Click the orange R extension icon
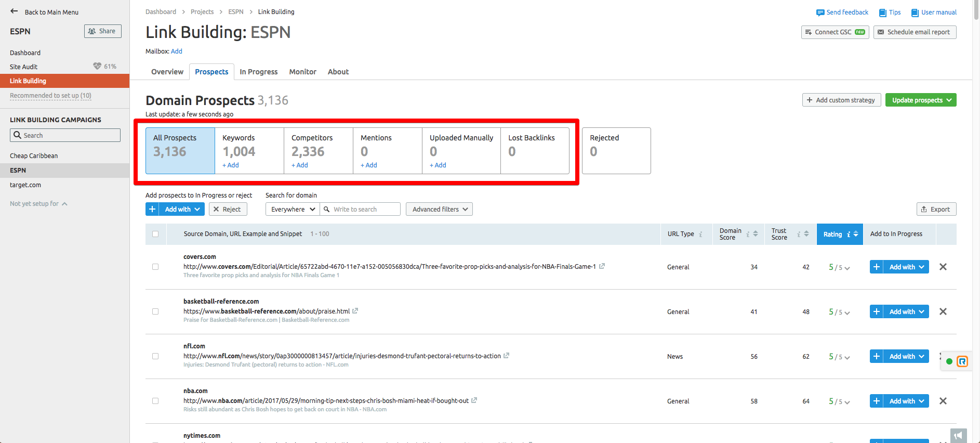This screenshot has width=980, height=443. tap(962, 361)
